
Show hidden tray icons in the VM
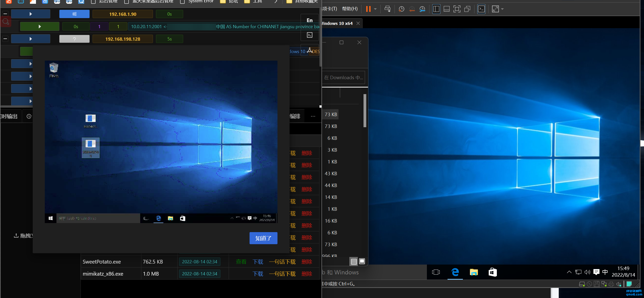(569, 272)
